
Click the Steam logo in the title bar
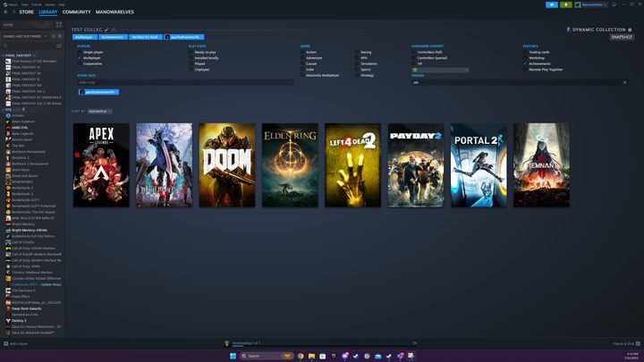point(5,4)
